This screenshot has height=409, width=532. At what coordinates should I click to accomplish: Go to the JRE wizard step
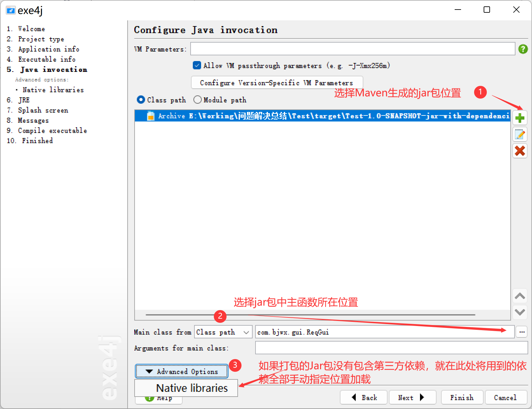23,100
